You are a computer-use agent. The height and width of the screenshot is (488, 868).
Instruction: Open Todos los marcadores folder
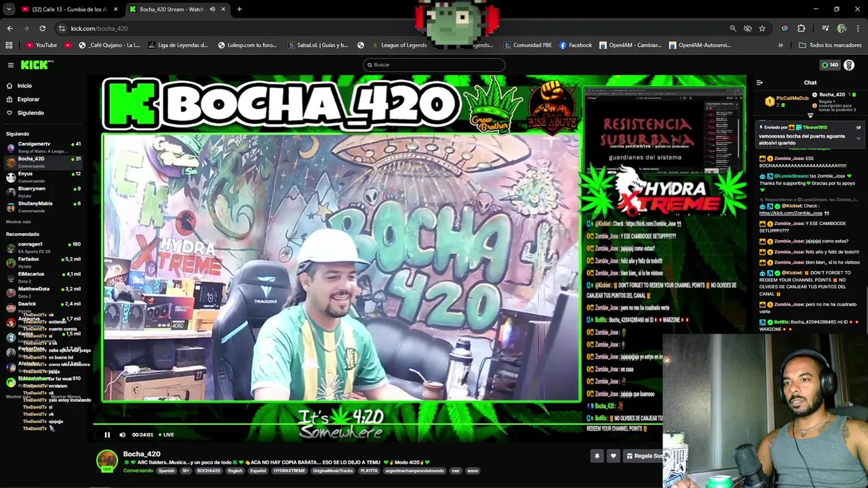pyautogui.click(x=830, y=45)
